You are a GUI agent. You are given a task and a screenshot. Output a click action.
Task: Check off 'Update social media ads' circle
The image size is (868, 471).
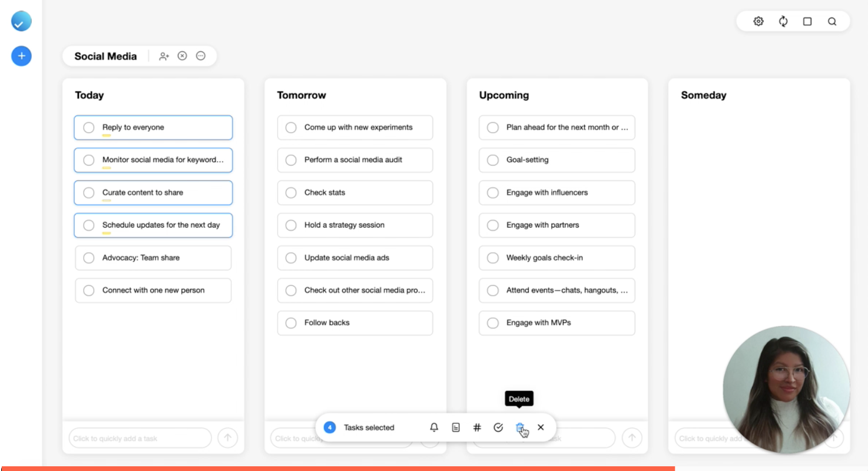pos(291,258)
